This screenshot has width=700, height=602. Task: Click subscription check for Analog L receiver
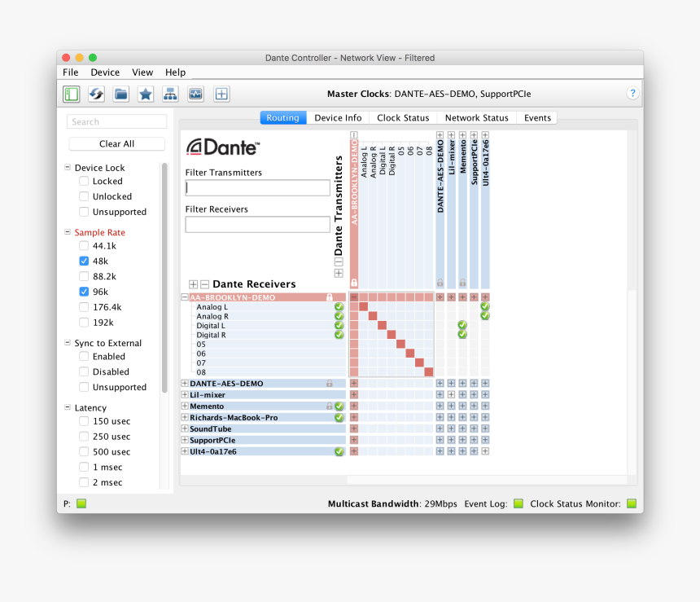339,306
